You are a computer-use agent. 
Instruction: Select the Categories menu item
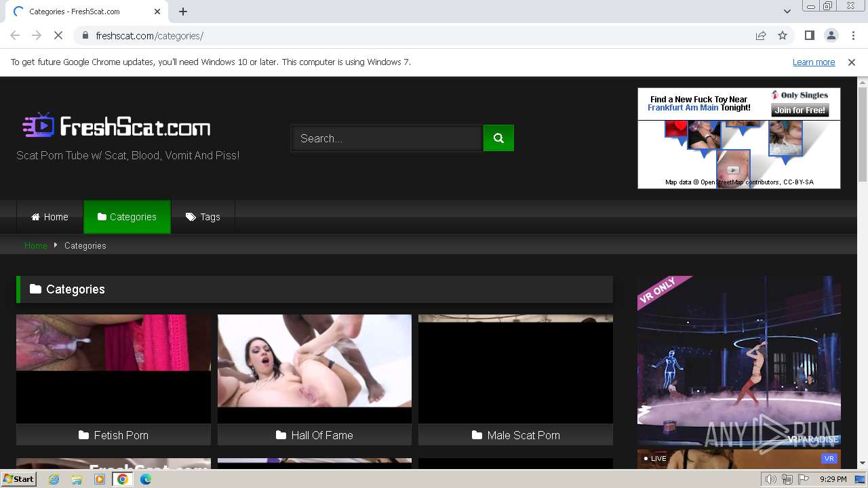click(x=127, y=217)
